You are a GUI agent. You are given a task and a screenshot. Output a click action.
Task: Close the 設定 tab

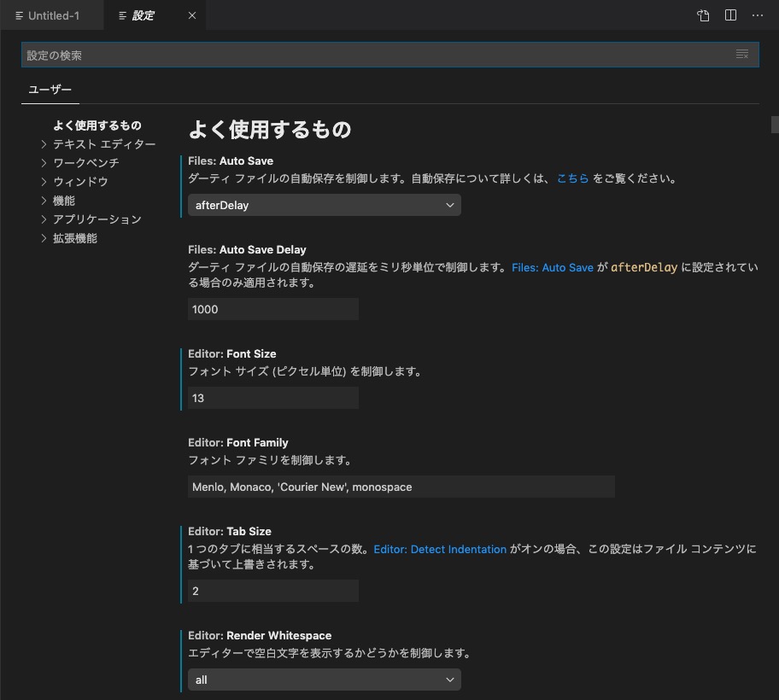click(x=192, y=16)
